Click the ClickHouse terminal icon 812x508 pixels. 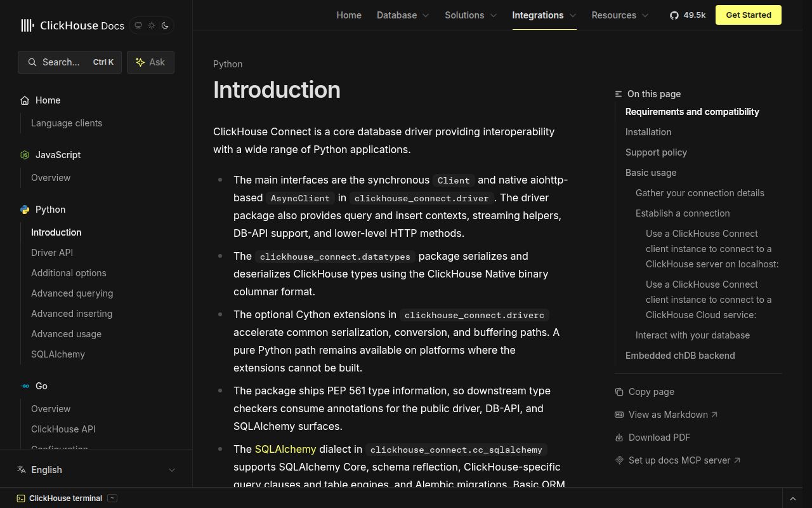21,498
